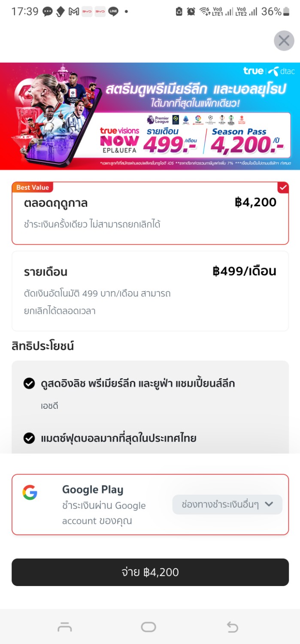This screenshot has height=644, width=300.
Task: Tap the Android home navigation icon
Action: [x=148, y=627]
